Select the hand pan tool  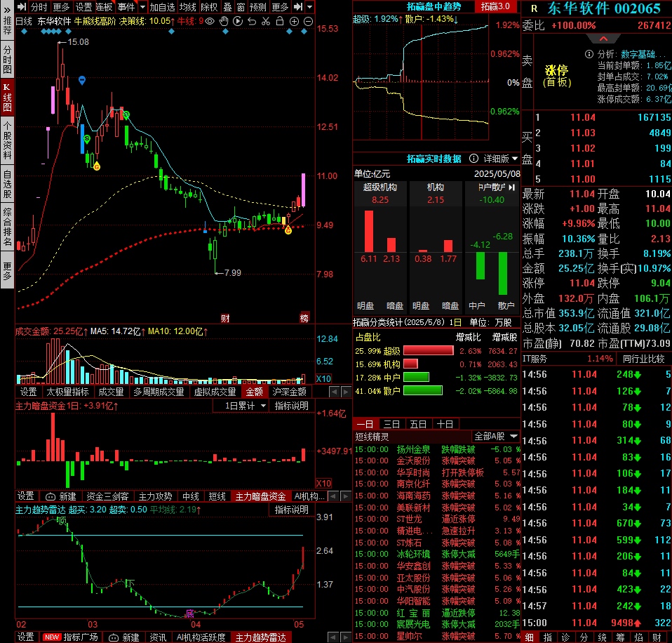click(224, 21)
